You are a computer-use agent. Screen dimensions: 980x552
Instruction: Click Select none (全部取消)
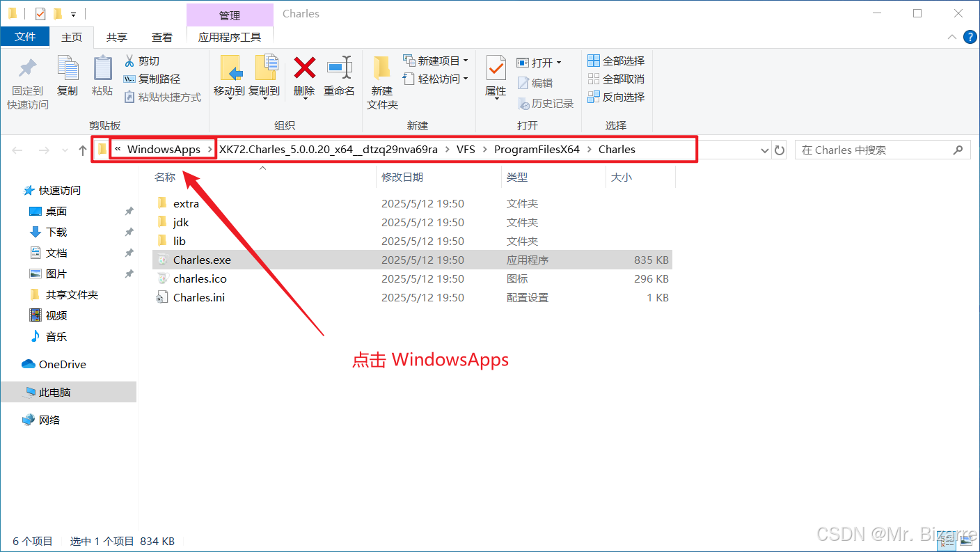tap(616, 79)
